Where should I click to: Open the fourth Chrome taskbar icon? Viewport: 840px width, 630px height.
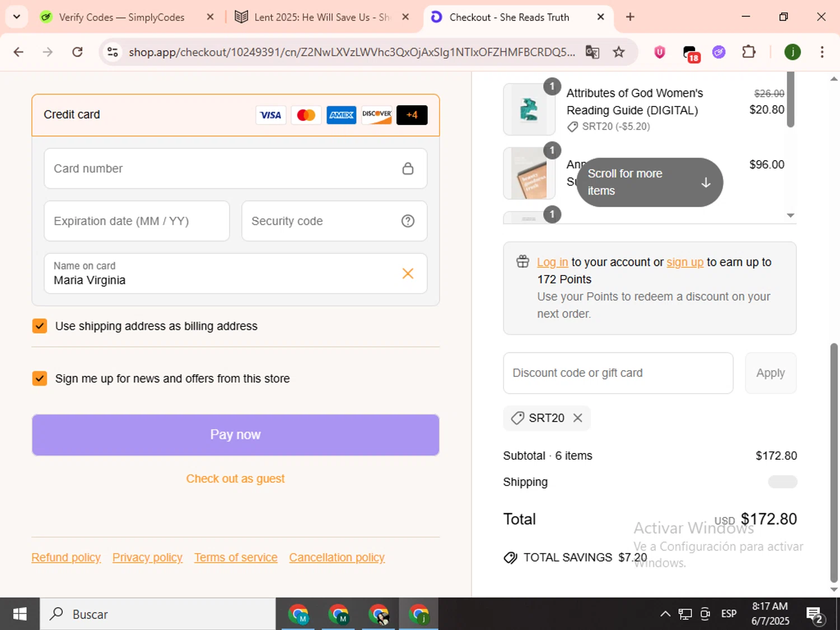point(419,614)
